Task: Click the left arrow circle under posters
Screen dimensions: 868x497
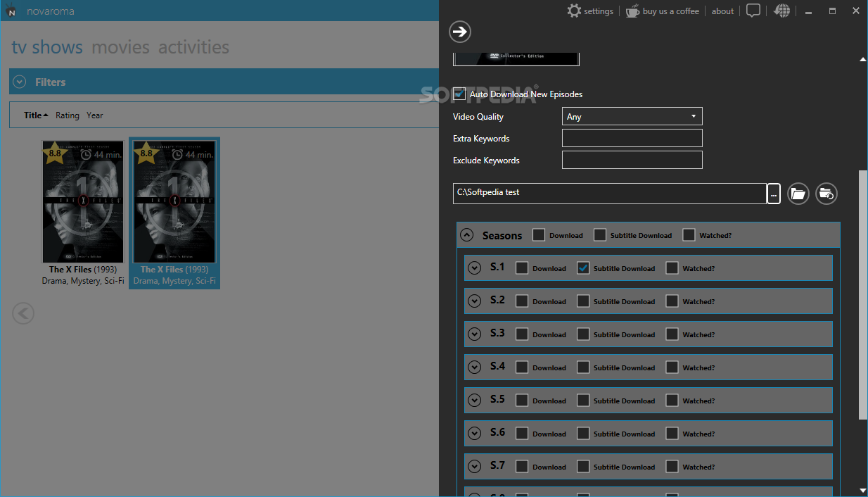Action: (x=23, y=313)
